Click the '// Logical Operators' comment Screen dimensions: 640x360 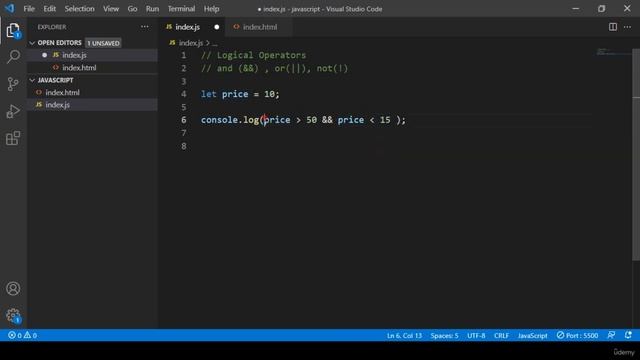coord(253,55)
